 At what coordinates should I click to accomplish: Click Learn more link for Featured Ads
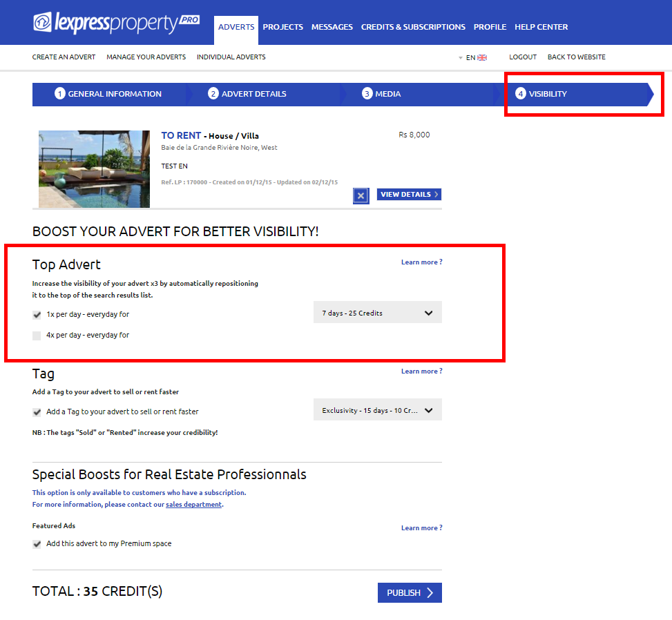tap(422, 528)
